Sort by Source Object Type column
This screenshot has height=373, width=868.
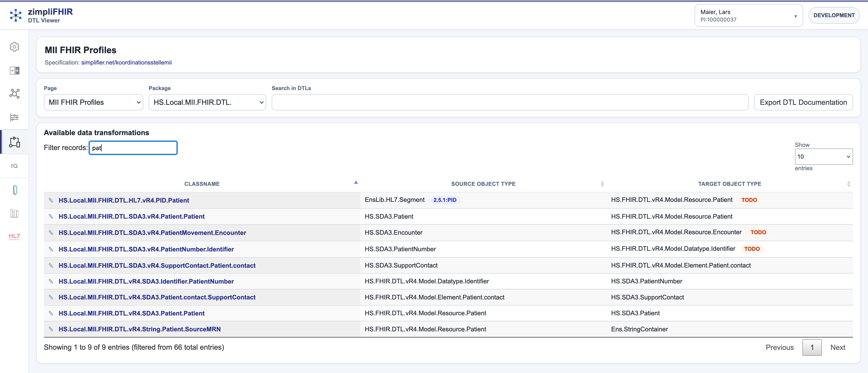click(483, 184)
